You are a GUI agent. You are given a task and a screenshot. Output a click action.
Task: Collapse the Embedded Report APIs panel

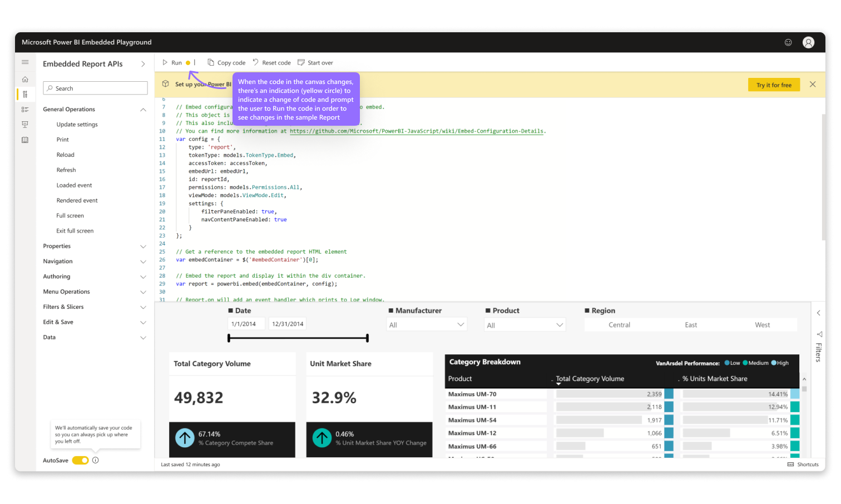pos(143,64)
